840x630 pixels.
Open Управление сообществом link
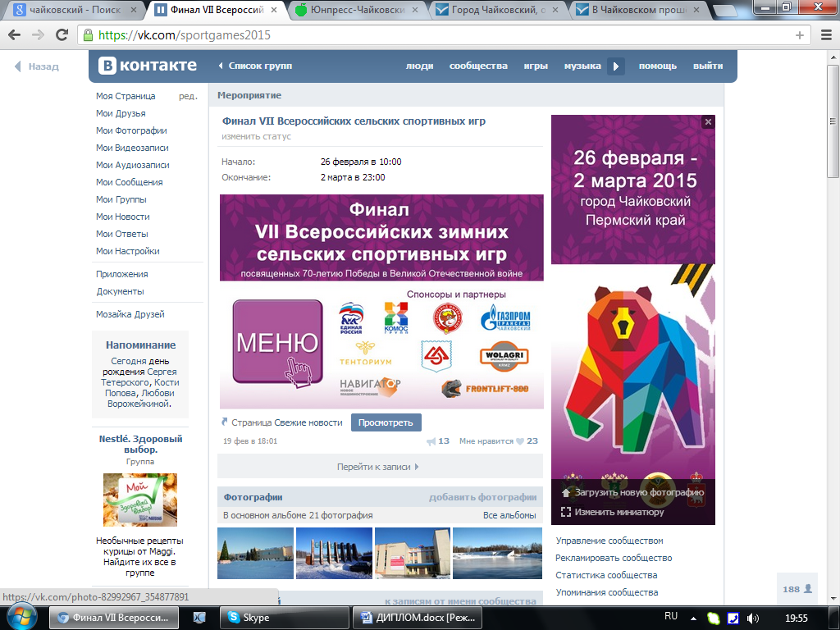[609, 541]
